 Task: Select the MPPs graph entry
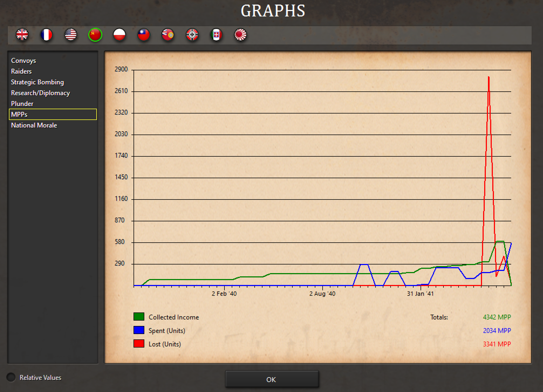[x=53, y=114]
